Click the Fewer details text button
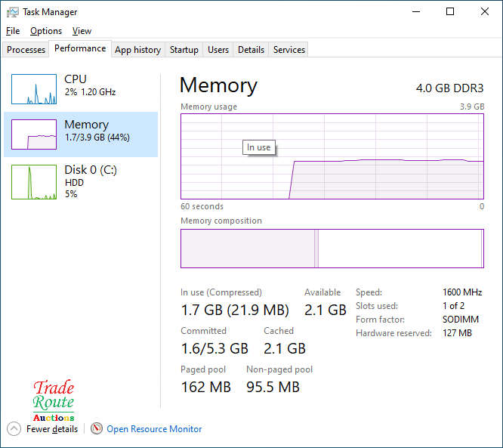This screenshot has height=448, width=503. pyautogui.click(x=52, y=429)
